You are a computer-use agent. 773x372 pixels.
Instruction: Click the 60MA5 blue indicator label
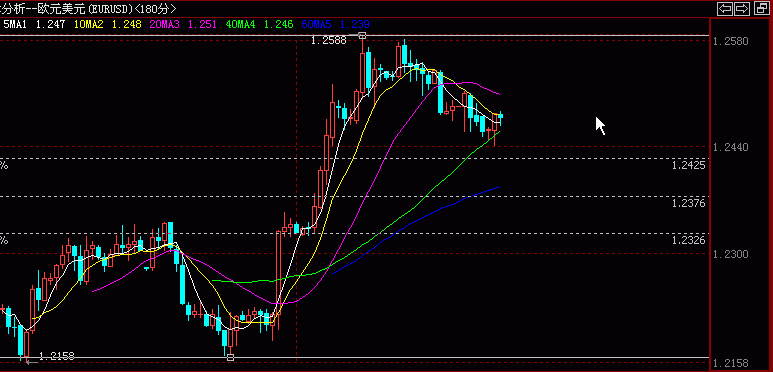(x=316, y=24)
